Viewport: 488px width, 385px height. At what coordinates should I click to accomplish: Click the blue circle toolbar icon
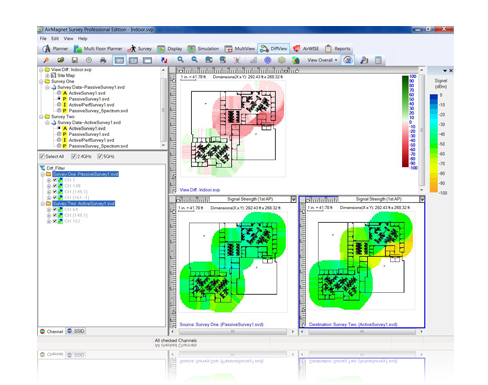tap(267, 60)
